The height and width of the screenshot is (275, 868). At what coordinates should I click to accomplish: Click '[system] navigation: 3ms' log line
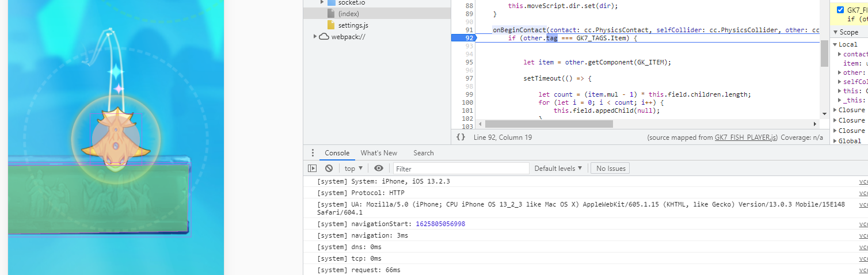(x=363, y=235)
